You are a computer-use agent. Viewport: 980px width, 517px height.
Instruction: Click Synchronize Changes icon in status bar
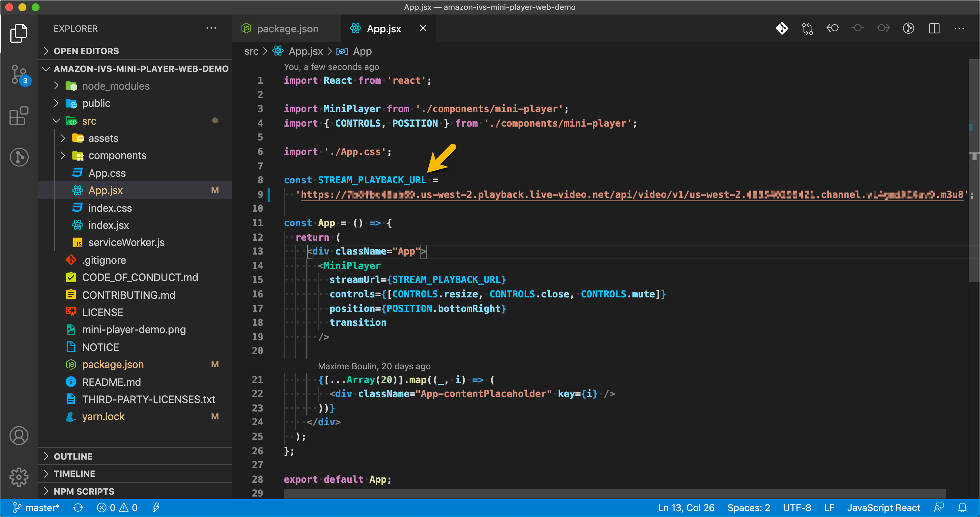coord(78,507)
